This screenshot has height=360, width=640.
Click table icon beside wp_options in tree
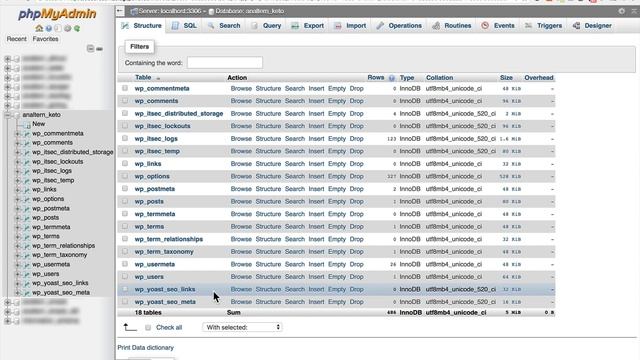point(27,199)
